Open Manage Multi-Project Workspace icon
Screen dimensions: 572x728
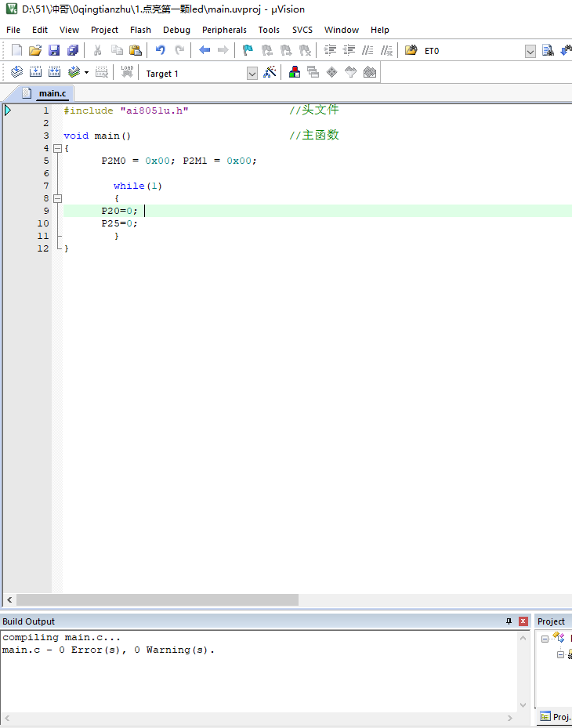pyautogui.click(x=313, y=72)
